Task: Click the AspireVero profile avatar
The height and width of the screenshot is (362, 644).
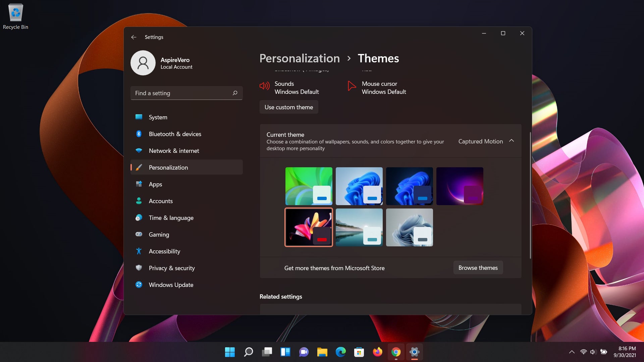Action: (x=143, y=63)
